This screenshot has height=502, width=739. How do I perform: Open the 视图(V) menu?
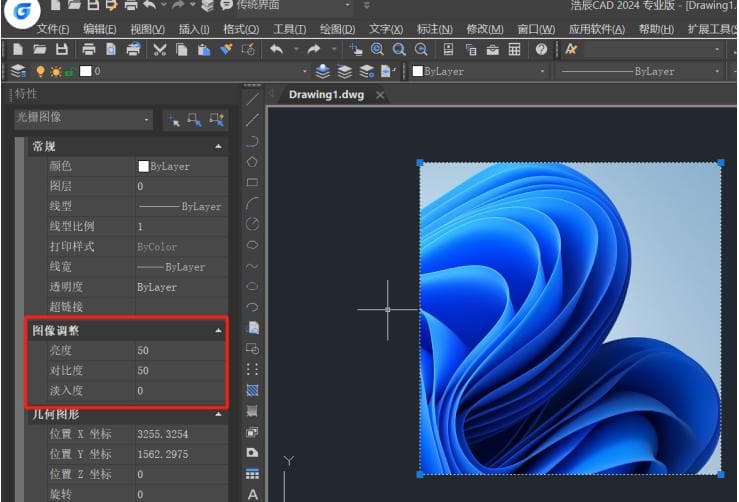[148, 29]
